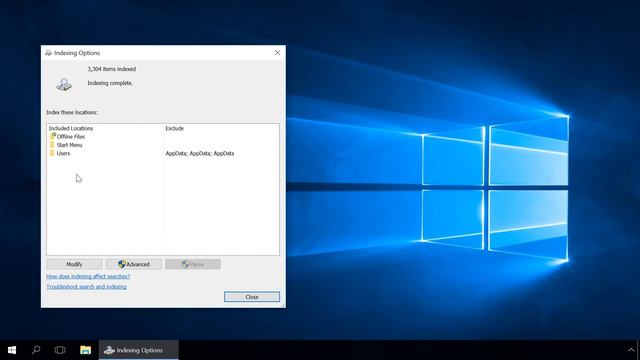Open Task View from taskbar

pos(60,350)
